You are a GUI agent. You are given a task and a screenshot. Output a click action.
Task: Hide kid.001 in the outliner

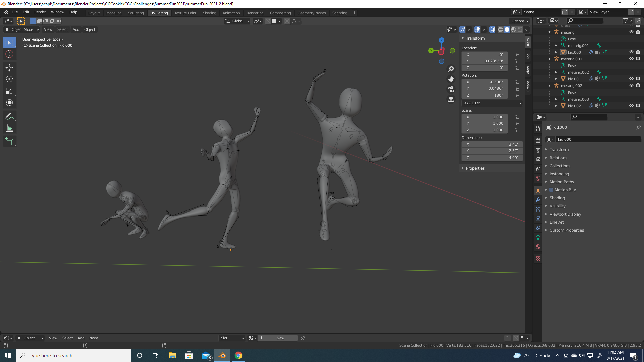pos(631,79)
